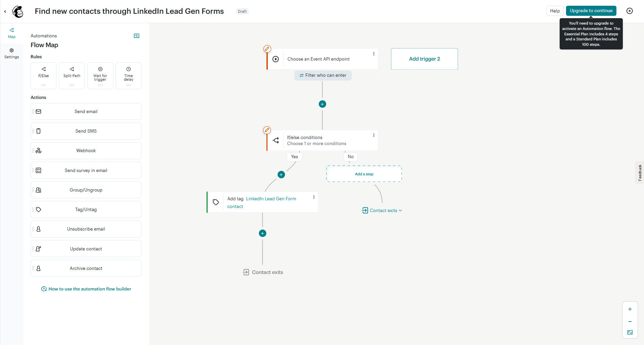This screenshot has width=644, height=345.
Task: Open the LinkedIn Lead Gen Form contact tag link
Action: click(x=262, y=203)
